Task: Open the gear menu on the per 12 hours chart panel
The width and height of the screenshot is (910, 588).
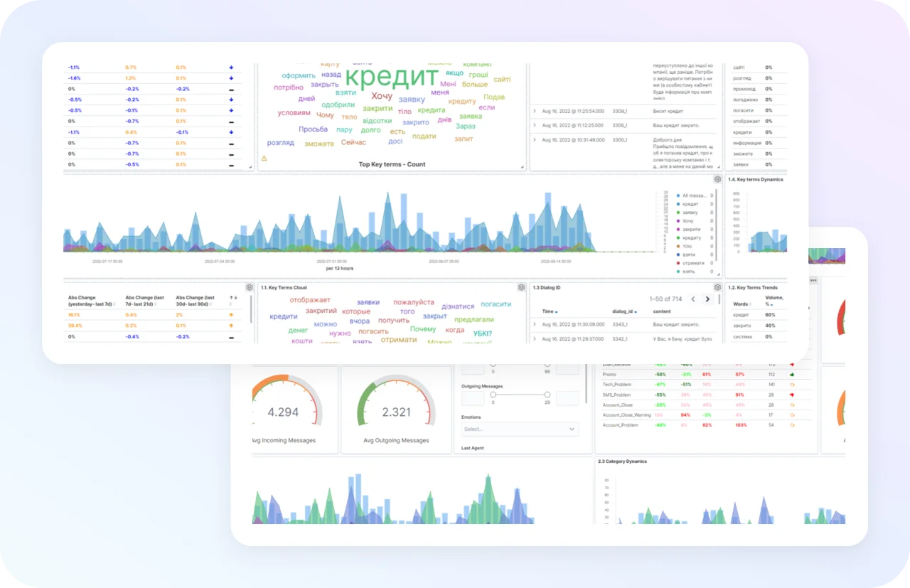Action: click(x=717, y=179)
